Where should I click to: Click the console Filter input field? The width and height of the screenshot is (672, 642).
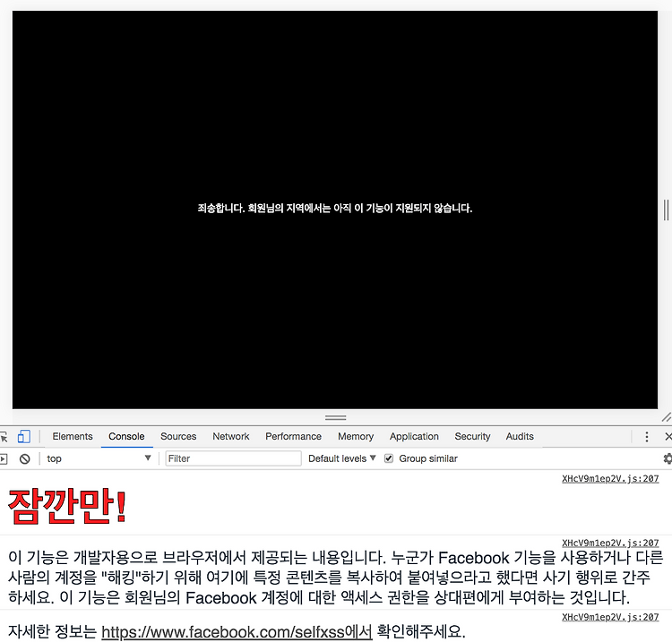pyautogui.click(x=233, y=458)
